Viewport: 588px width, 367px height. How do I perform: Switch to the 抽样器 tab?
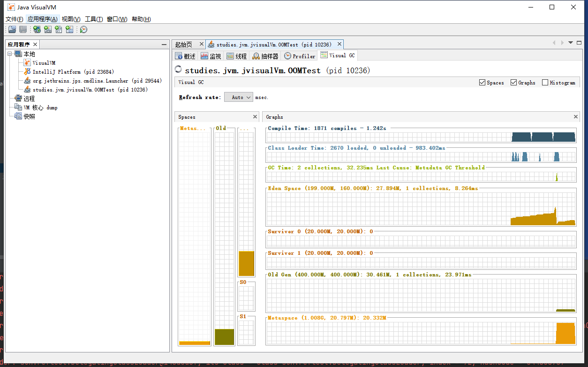click(265, 56)
